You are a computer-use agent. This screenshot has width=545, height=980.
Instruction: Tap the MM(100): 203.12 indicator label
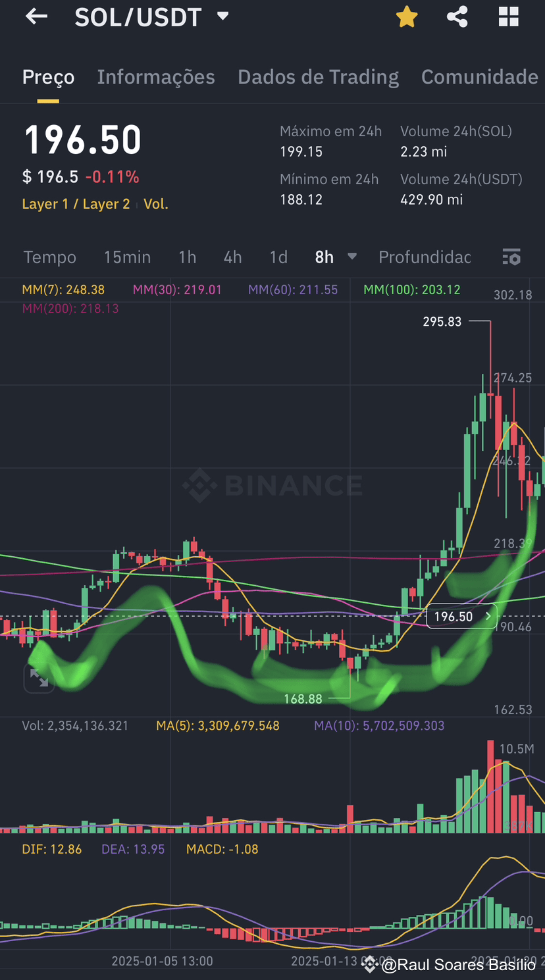tap(412, 290)
